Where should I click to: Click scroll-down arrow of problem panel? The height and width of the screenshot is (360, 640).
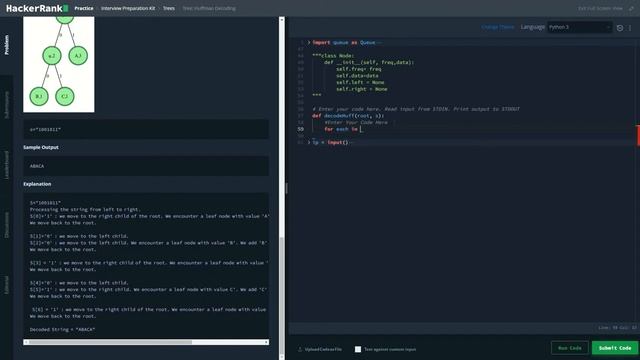(x=282, y=357)
